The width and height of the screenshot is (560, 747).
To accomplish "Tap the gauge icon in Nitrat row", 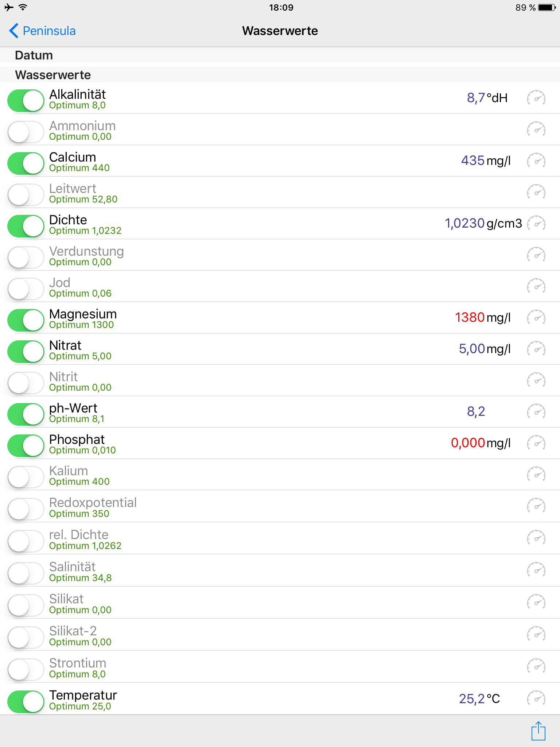I will pos(536,349).
